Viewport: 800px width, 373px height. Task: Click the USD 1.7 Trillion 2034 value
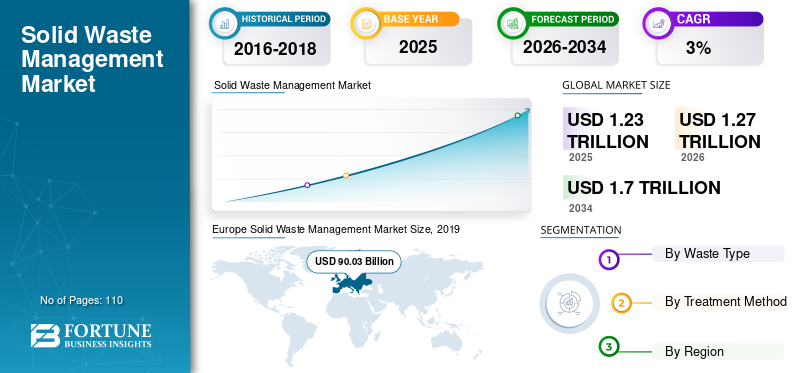coord(643,188)
